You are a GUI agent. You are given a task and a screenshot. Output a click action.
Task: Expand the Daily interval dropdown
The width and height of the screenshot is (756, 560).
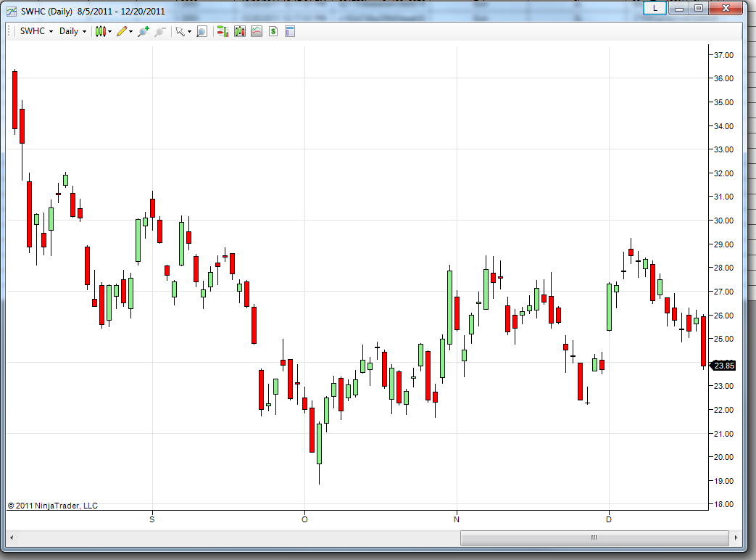(x=72, y=31)
